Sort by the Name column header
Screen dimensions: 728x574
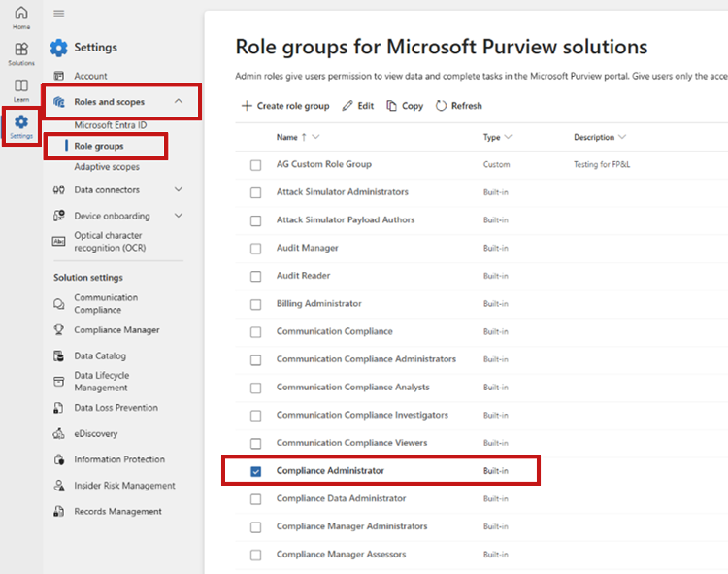pyautogui.click(x=287, y=137)
